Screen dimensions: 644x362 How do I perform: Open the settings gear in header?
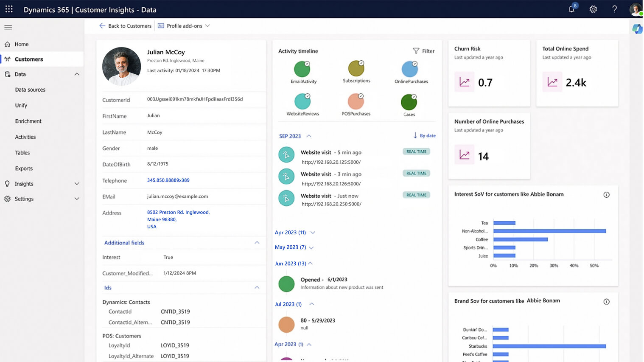pyautogui.click(x=593, y=9)
